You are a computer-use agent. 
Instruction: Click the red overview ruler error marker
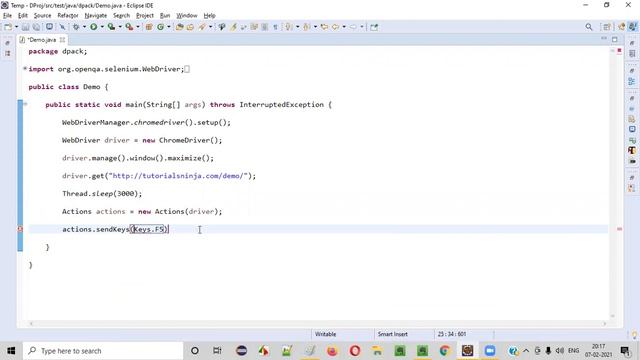click(x=619, y=229)
